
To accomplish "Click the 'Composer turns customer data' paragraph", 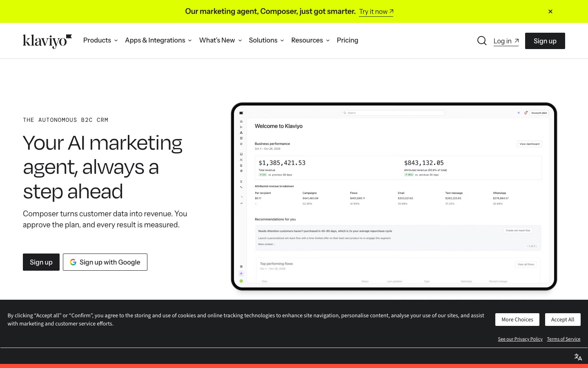I will click(x=105, y=219).
